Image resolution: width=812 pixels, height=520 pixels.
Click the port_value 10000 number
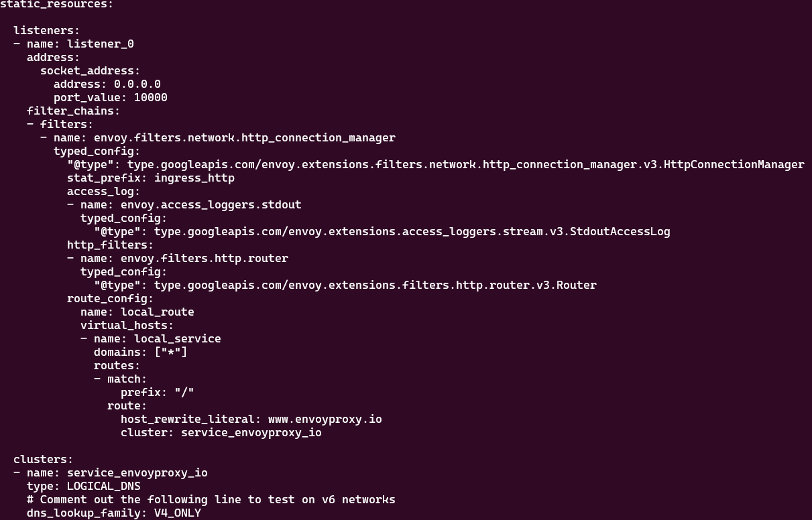pos(151,97)
